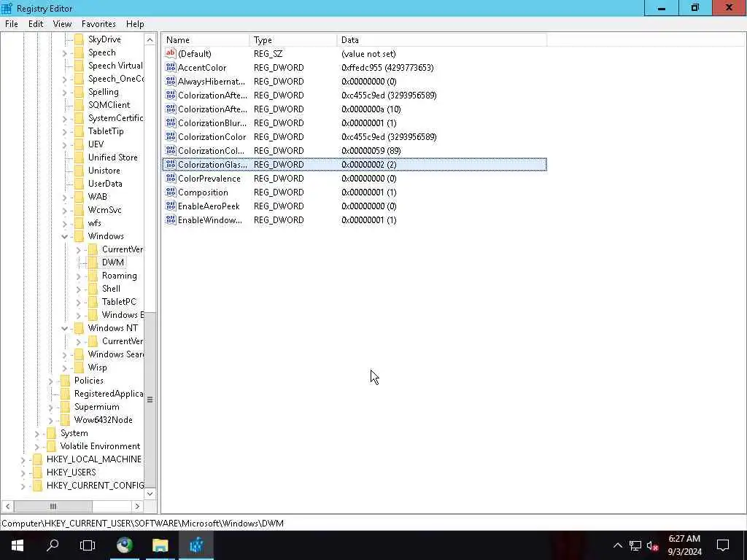Click the HKEY_USERS folder icon
Screen dimensions: 747x560
[x=38, y=472]
